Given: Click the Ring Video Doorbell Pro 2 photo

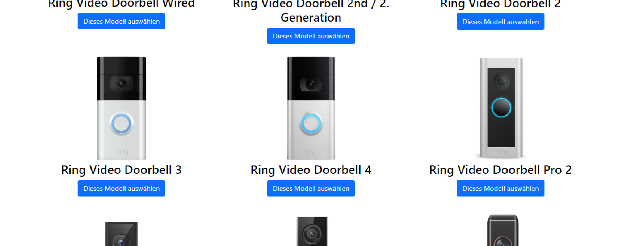Looking at the screenshot, I should point(501,108).
